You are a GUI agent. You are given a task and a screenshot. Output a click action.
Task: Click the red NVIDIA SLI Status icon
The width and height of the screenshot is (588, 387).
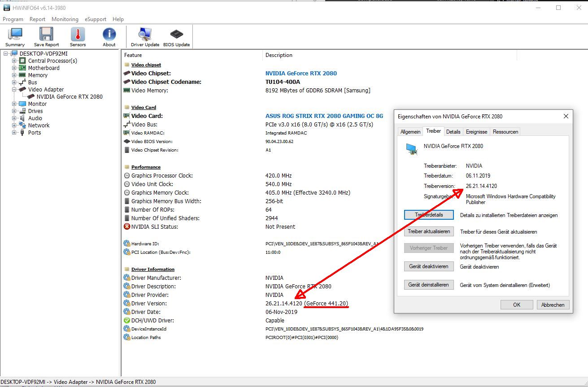pos(127,226)
